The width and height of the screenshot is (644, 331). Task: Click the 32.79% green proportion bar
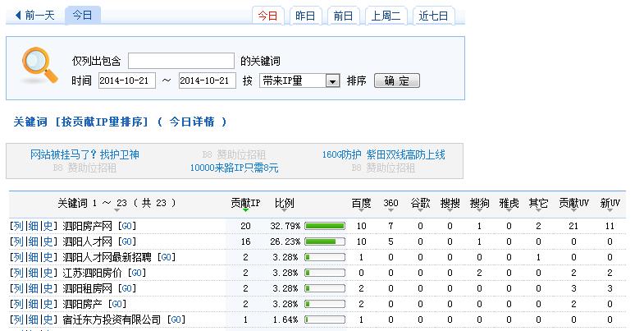coord(325,226)
